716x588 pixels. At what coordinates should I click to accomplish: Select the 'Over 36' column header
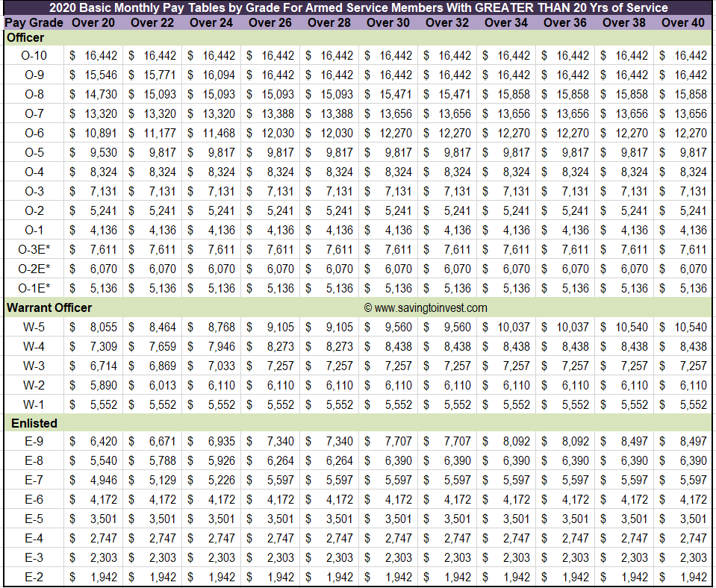tap(565, 23)
